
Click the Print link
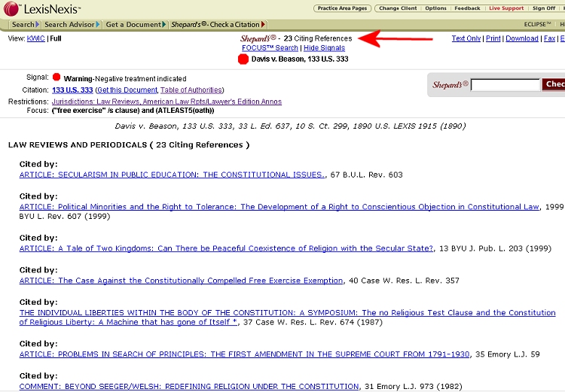coord(493,38)
